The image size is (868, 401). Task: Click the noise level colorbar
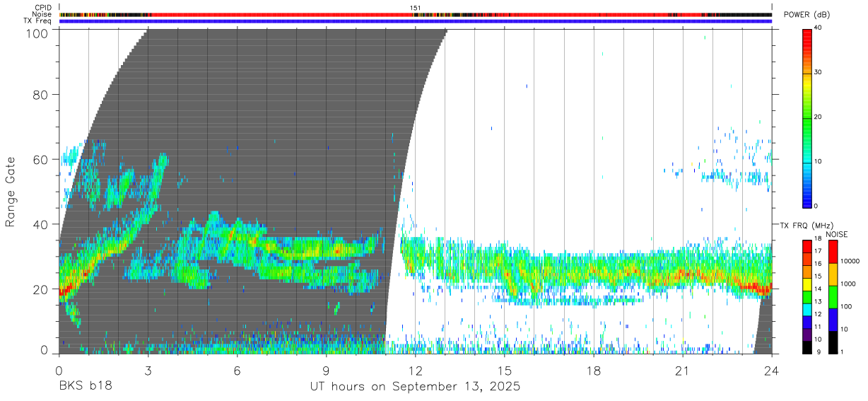(833, 297)
